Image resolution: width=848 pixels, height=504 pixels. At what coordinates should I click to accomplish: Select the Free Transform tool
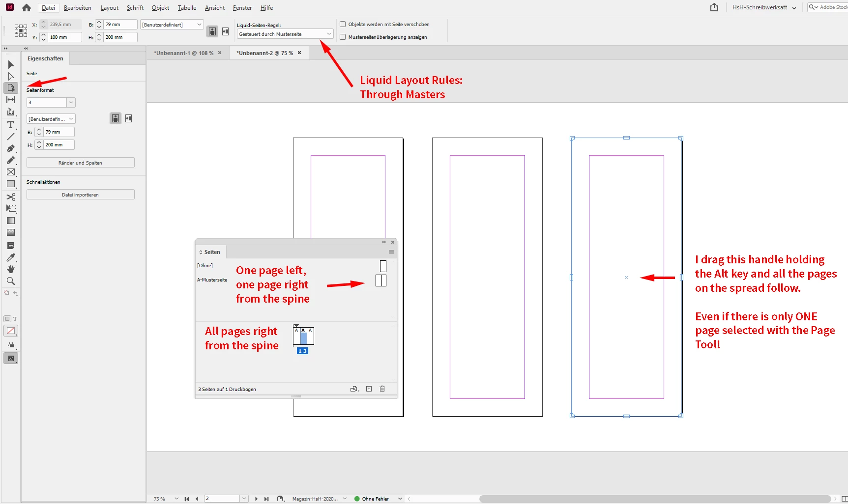click(x=11, y=209)
